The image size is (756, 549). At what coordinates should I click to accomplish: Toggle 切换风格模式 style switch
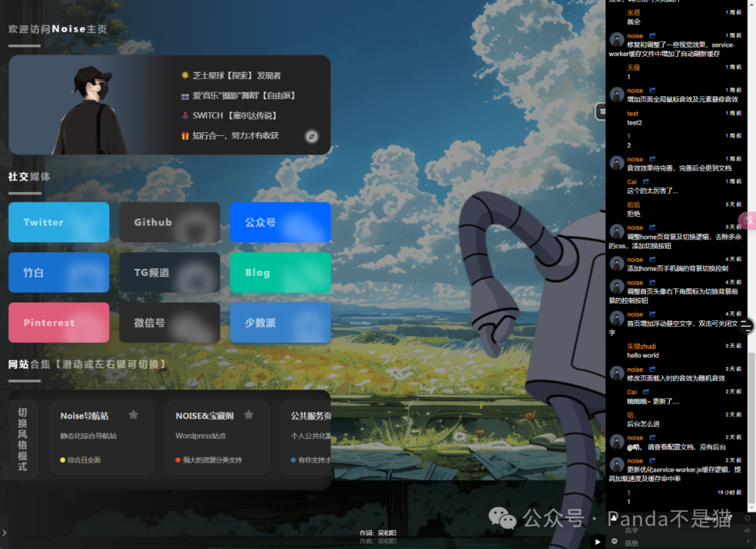click(22, 439)
